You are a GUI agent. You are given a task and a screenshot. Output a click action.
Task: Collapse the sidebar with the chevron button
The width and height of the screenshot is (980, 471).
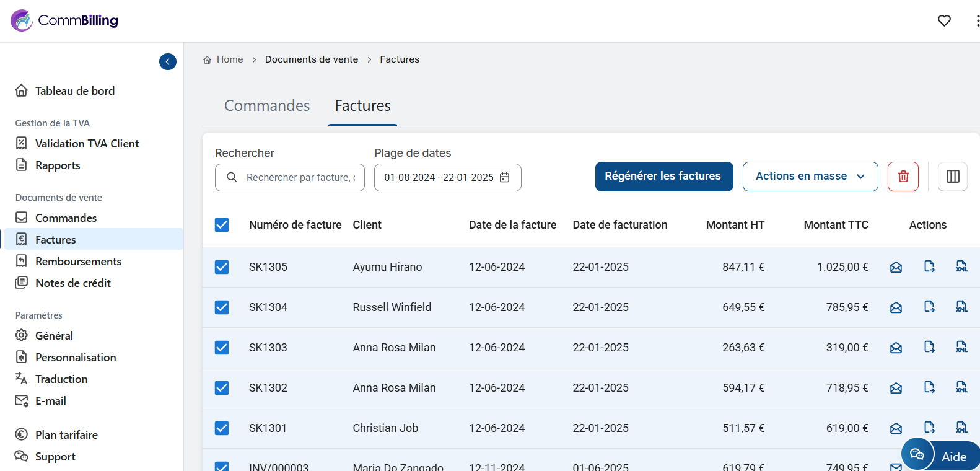[168, 61]
